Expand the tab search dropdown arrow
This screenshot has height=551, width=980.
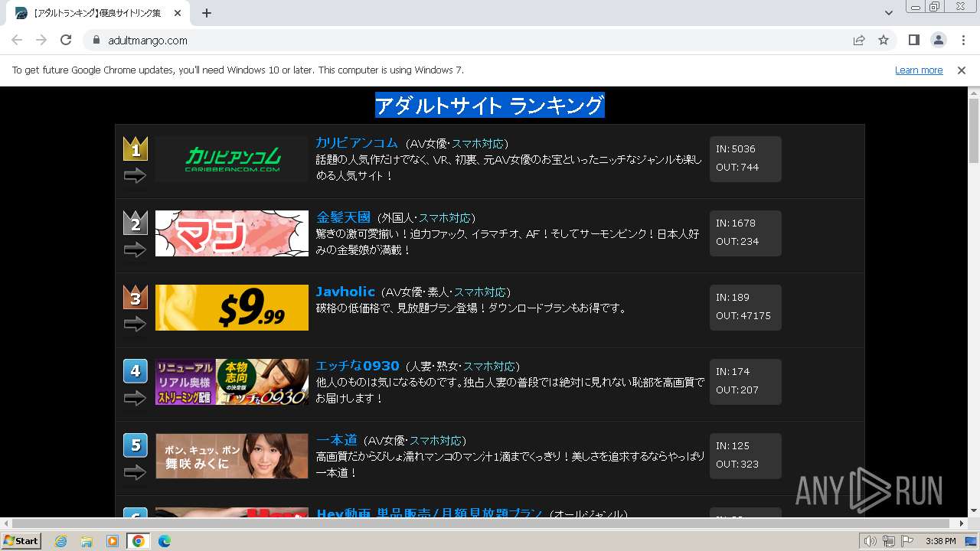888,13
